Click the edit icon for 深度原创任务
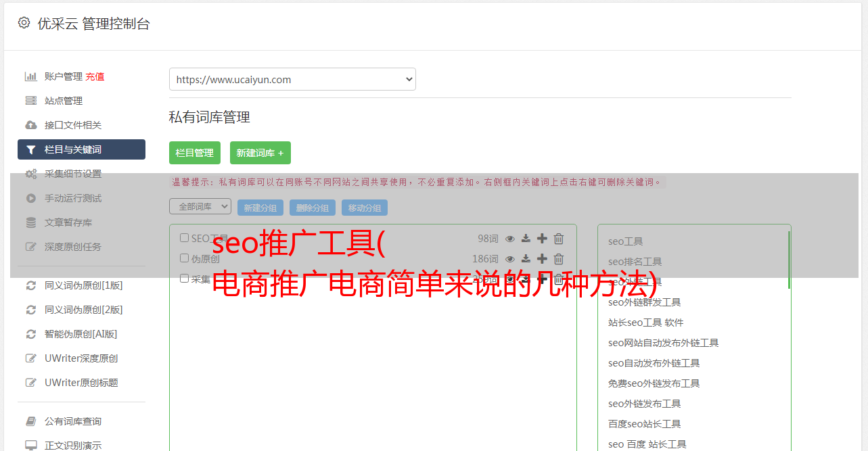This screenshot has height=451, width=868. click(31, 247)
